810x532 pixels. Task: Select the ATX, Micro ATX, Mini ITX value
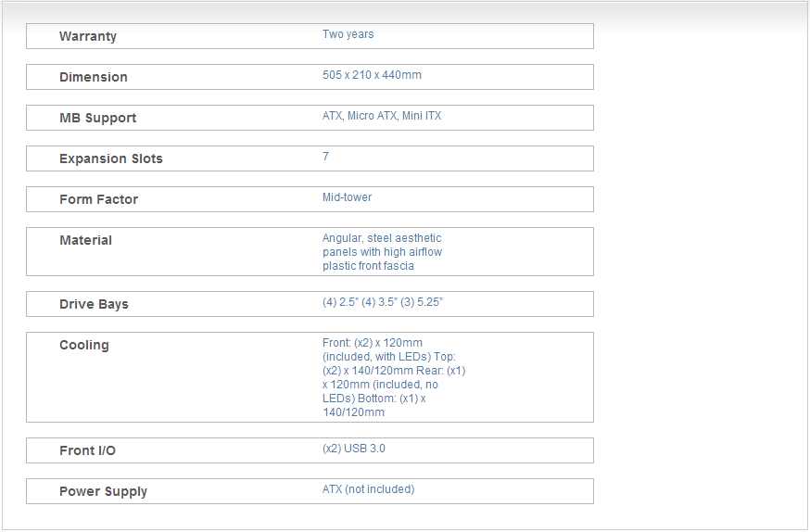382,116
